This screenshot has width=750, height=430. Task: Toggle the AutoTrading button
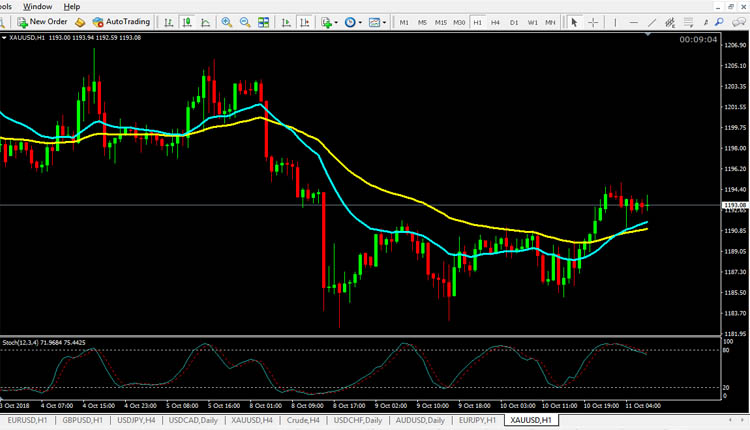121,22
